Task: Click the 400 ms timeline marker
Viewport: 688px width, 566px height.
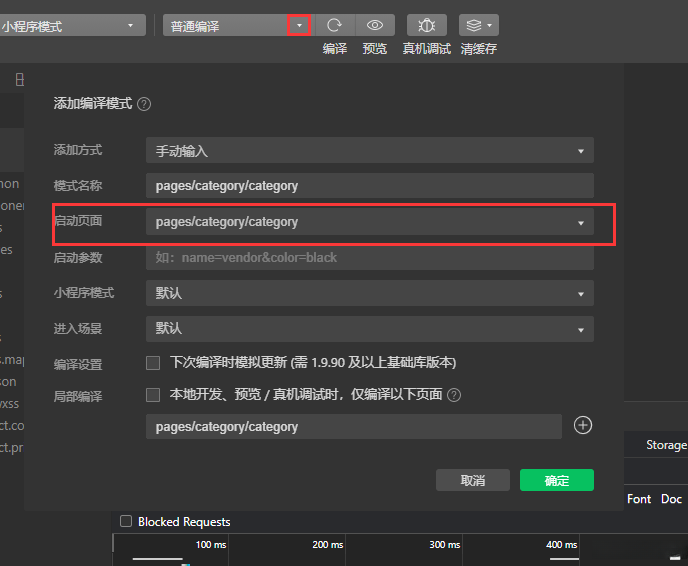Action: click(x=561, y=545)
